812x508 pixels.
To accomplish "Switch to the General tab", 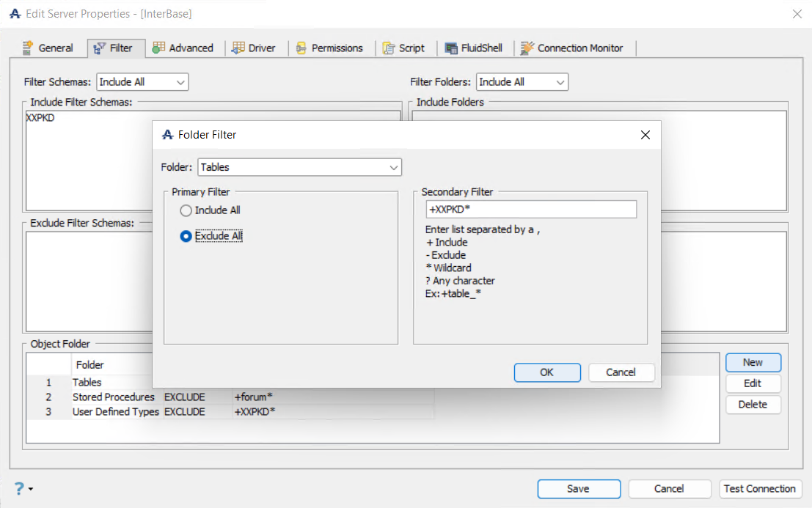I will (48, 48).
